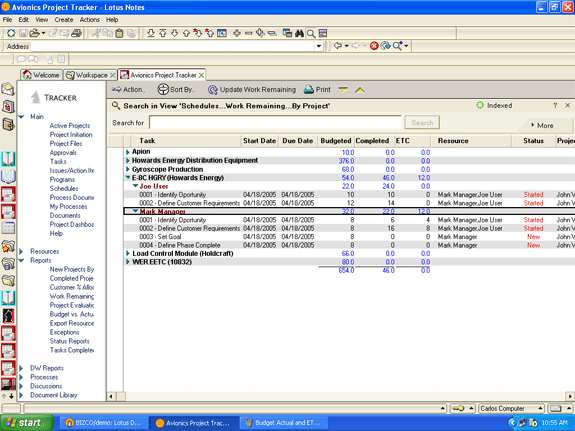This screenshot has height=431, width=575.
Task: Click the Budgeted column header
Action: (x=336, y=141)
